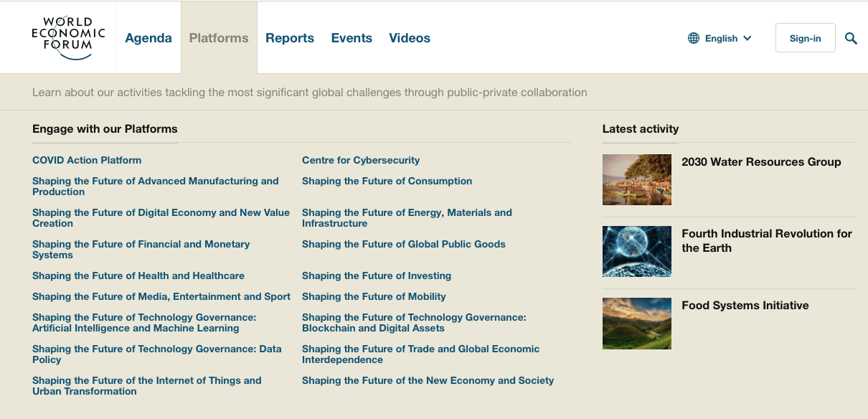Open Shaping the Future of Consumption
868x419 pixels.
[387, 181]
